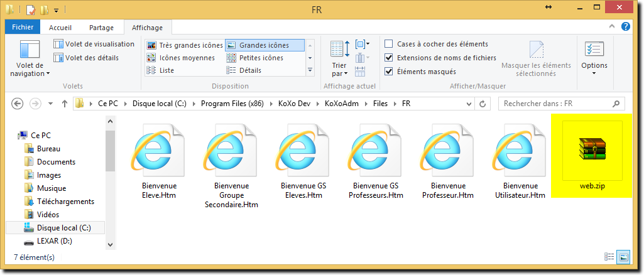Viewport: 644px width, 275px height.
Task: Click Files breadcrumb in address bar
Action: 380,104
